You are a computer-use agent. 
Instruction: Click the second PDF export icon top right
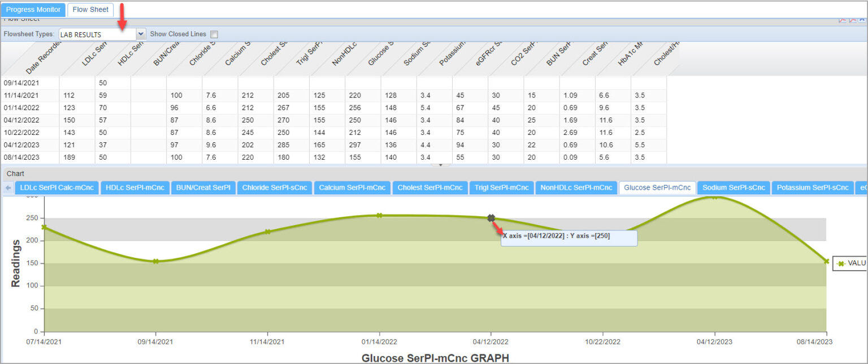tap(852, 20)
